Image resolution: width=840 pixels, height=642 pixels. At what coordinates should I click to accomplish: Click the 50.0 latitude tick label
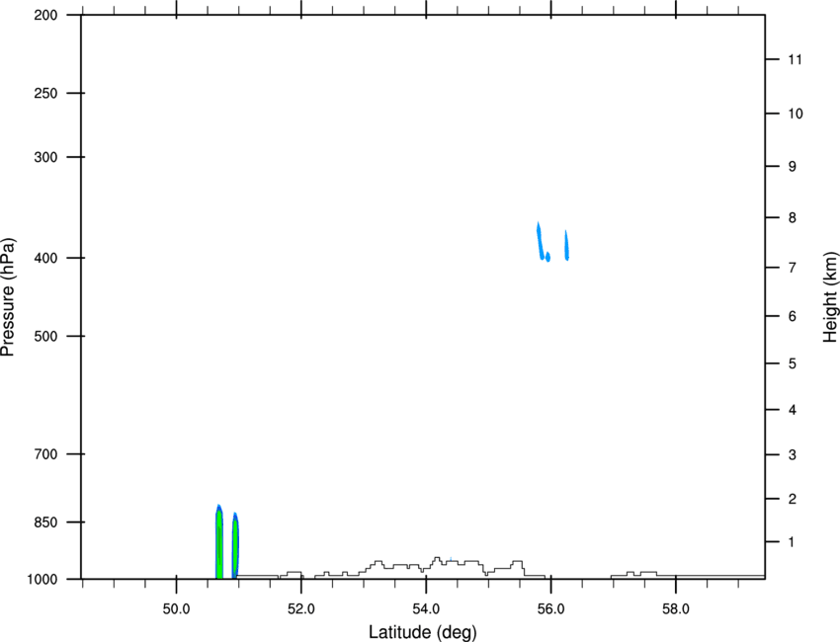tap(177, 609)
